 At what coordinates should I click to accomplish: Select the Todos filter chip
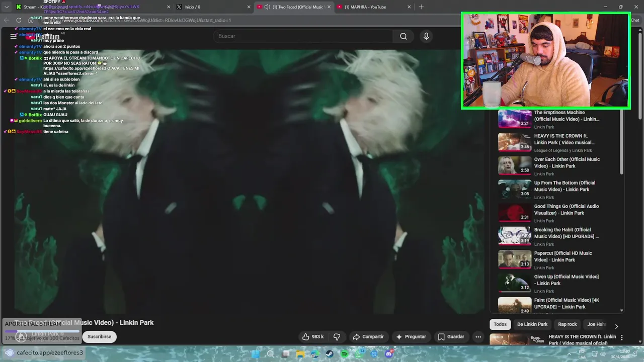(x=500, y=324)
